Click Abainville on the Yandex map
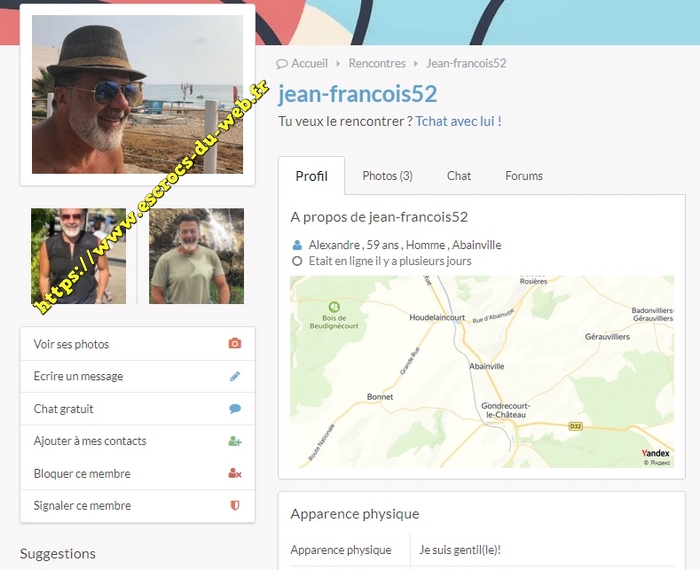The image size is (700, 570). pos(485,367)
